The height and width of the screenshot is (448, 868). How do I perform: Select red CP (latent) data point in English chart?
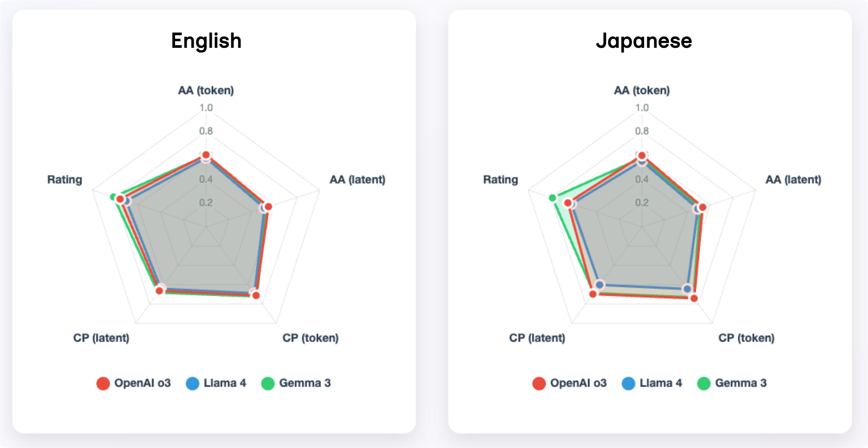coord(160,291)
